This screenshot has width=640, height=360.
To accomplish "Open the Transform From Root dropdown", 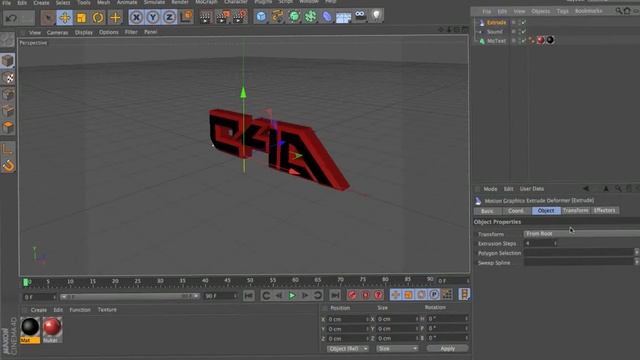I will point(582,234).
